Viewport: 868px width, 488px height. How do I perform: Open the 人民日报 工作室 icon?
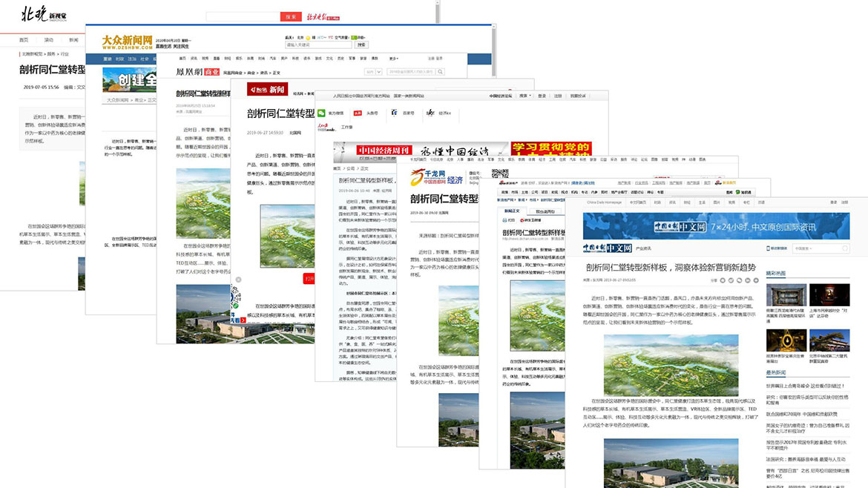(326, 128)
